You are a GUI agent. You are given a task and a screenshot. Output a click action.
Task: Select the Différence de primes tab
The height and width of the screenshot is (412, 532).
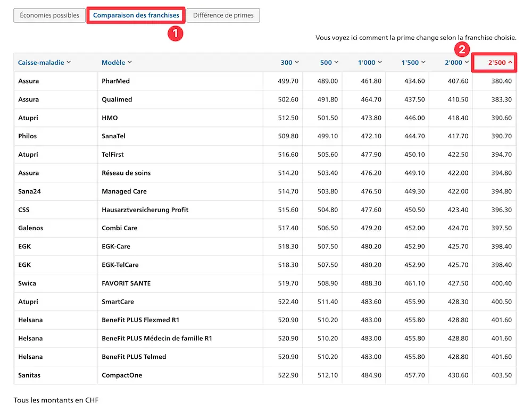[223, 15]
